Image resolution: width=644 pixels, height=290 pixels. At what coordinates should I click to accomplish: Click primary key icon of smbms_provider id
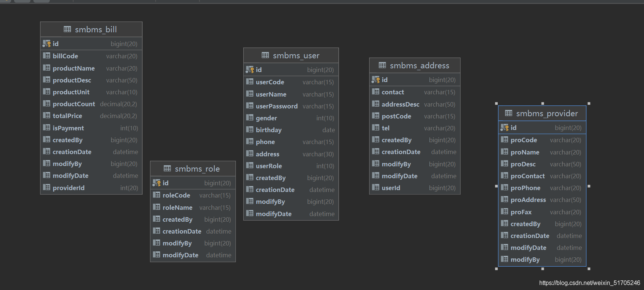click(504, 127)
